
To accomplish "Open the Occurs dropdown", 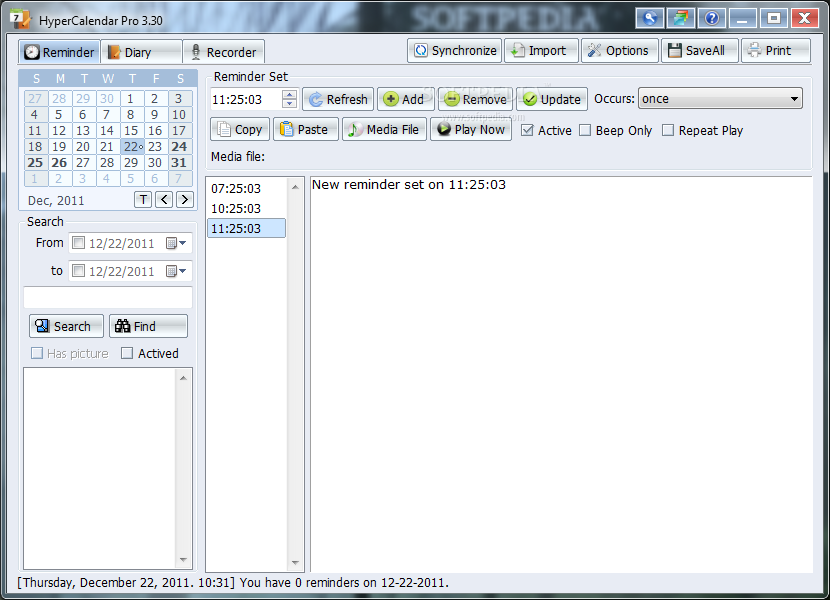I will tap(720, 98).
